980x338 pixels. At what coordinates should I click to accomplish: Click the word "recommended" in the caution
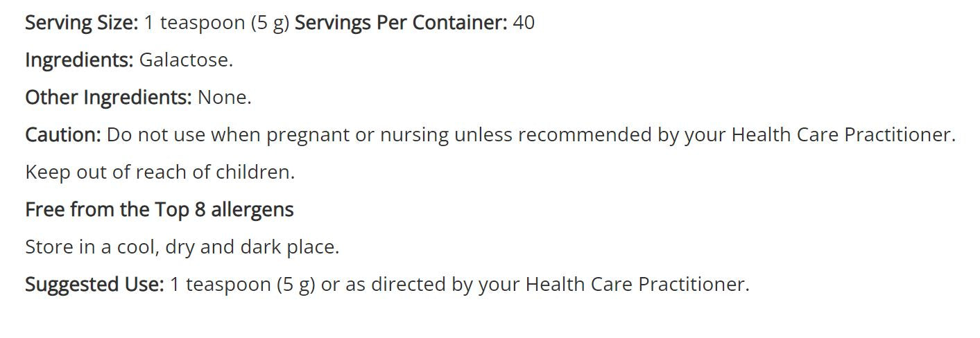[x=585, y=135]
